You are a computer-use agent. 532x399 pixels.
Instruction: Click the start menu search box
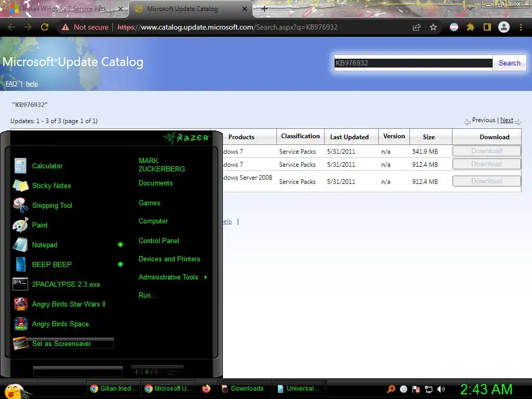tap(78, 371)
